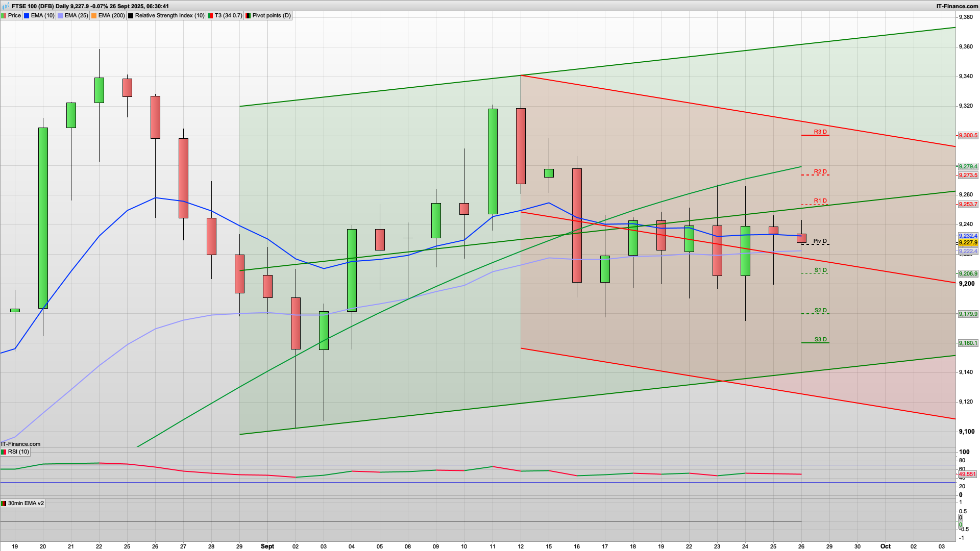Viewport: 980px width, 551px height.
Task: Select the tall green candle on 11 September
Action: tap(493, 161)
